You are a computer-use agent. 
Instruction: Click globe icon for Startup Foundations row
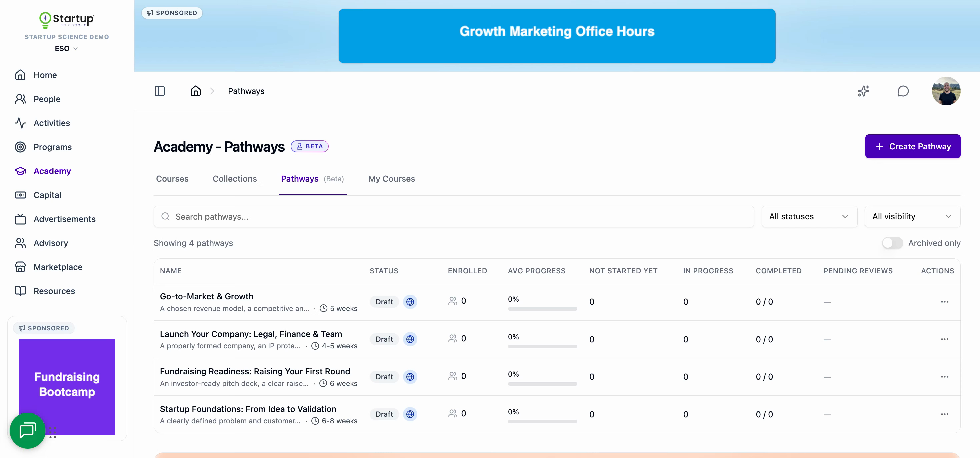[410, 414]
